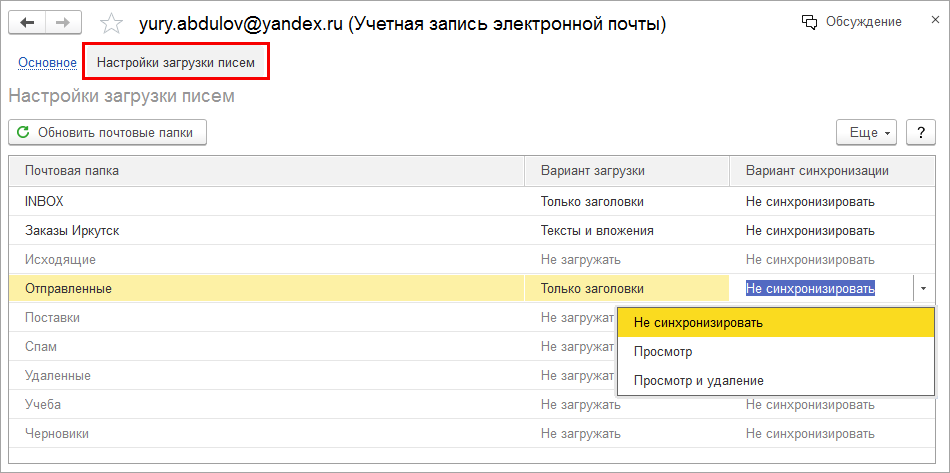
Task: Switch to the Основное tab
Action: pyautogui.click(x=47, y=63)
